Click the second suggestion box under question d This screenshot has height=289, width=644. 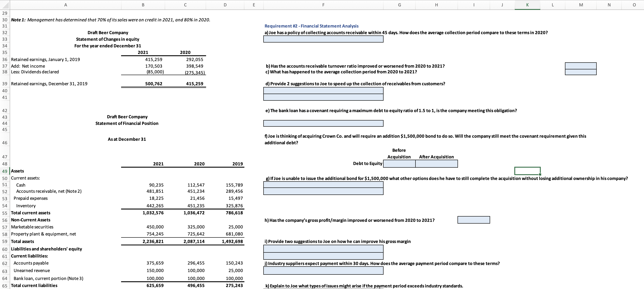(323, 97)
